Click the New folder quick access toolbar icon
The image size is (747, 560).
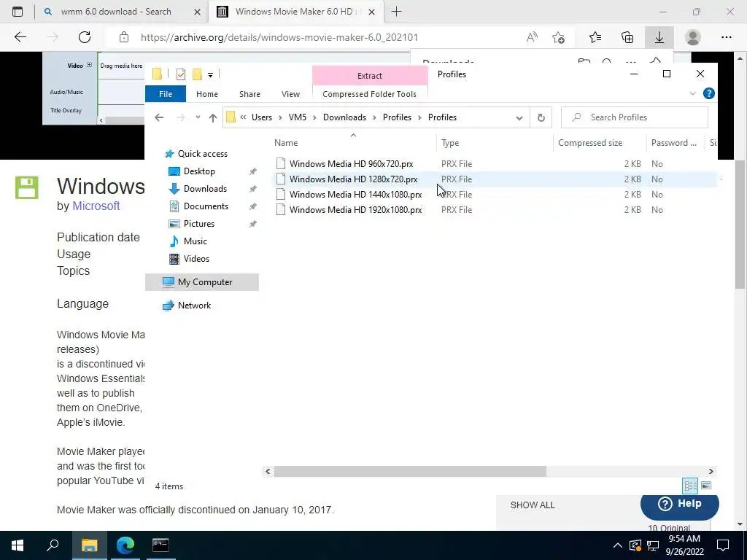click(197, 74)
